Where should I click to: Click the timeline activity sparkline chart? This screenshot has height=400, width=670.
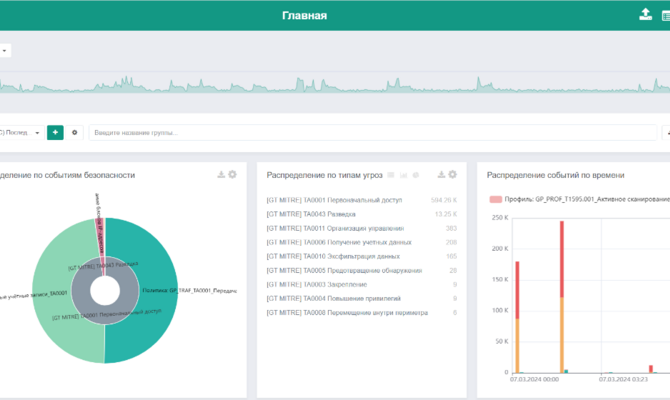[x=335, y=84]
